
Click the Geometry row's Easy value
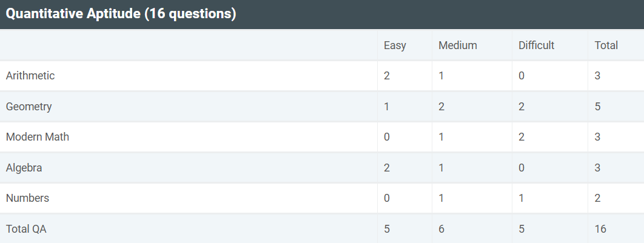(x=386, y=107)
